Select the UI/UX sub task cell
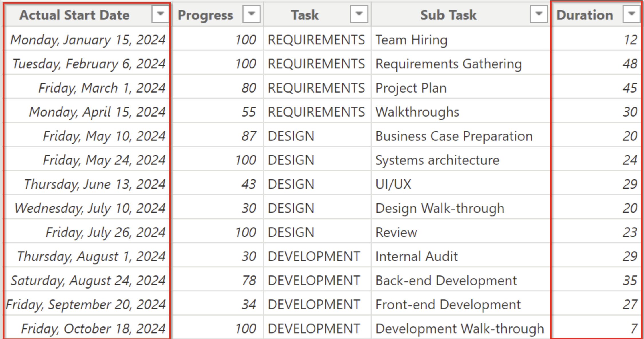The image size is (644, 339). (393, 184)
